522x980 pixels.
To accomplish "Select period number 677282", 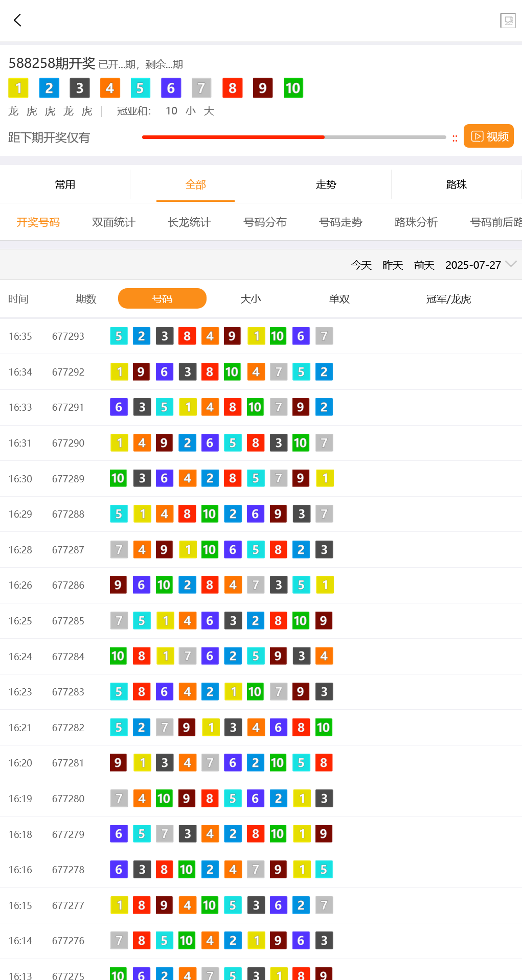I will tap(68, 728).
